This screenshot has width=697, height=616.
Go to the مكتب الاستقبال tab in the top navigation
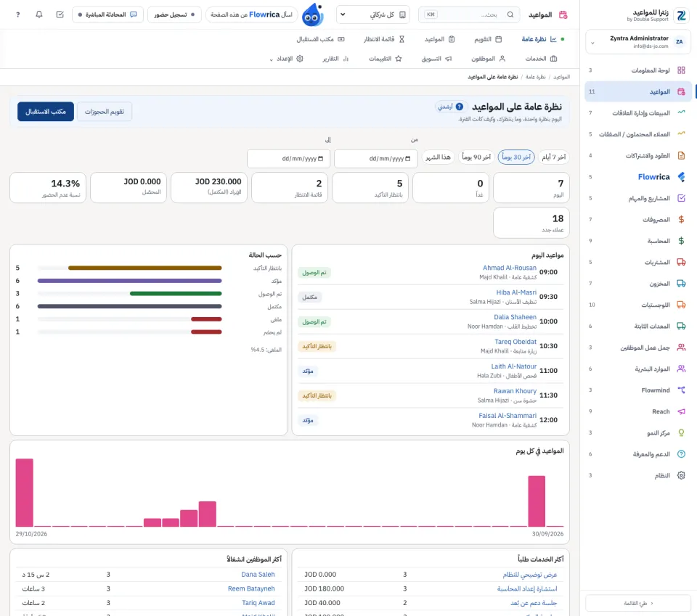pos(320,39)
